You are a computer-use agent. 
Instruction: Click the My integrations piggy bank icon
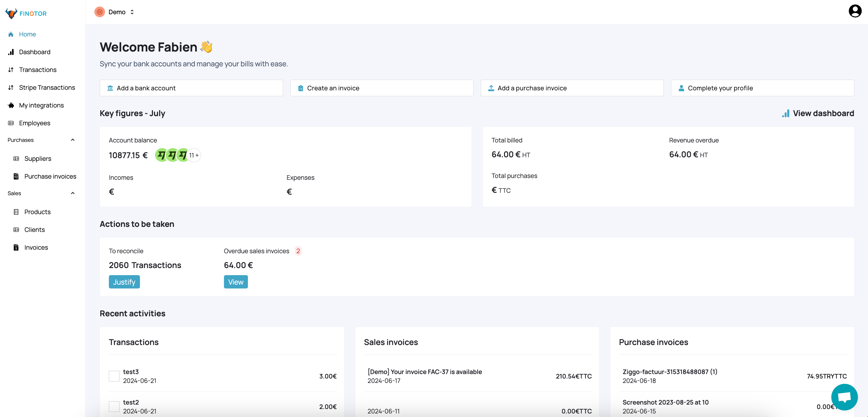coord(11,105)
